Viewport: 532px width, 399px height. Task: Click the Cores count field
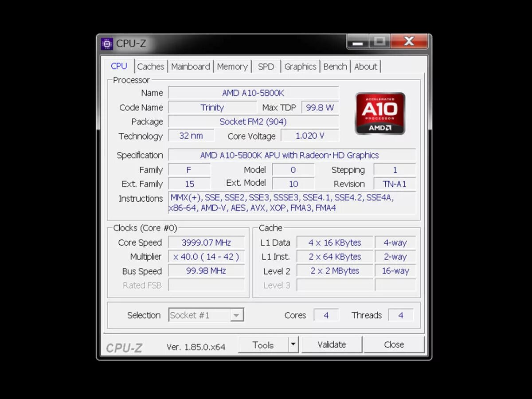point(326,315)
